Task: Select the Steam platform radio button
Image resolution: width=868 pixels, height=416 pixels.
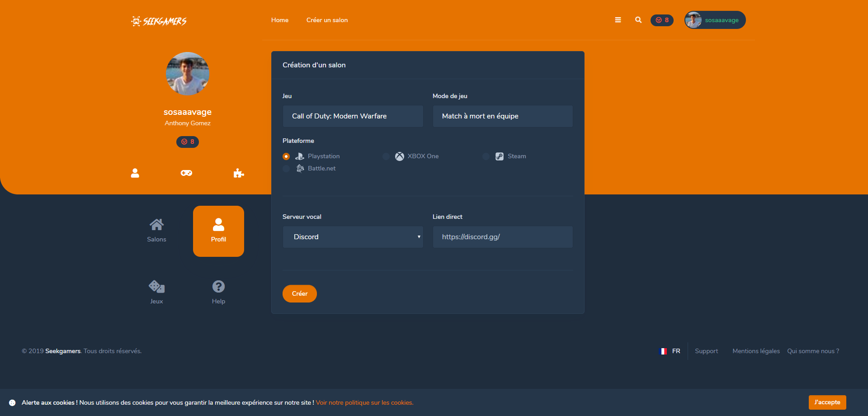Action: (x=486, y=156)
